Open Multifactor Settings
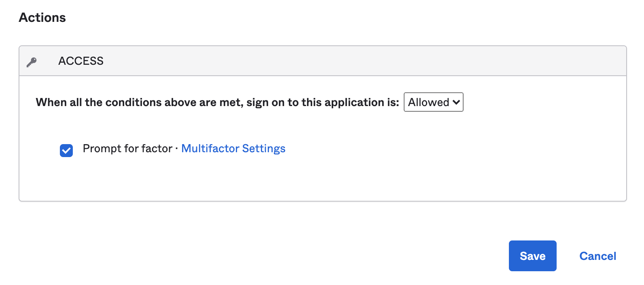 233,149
